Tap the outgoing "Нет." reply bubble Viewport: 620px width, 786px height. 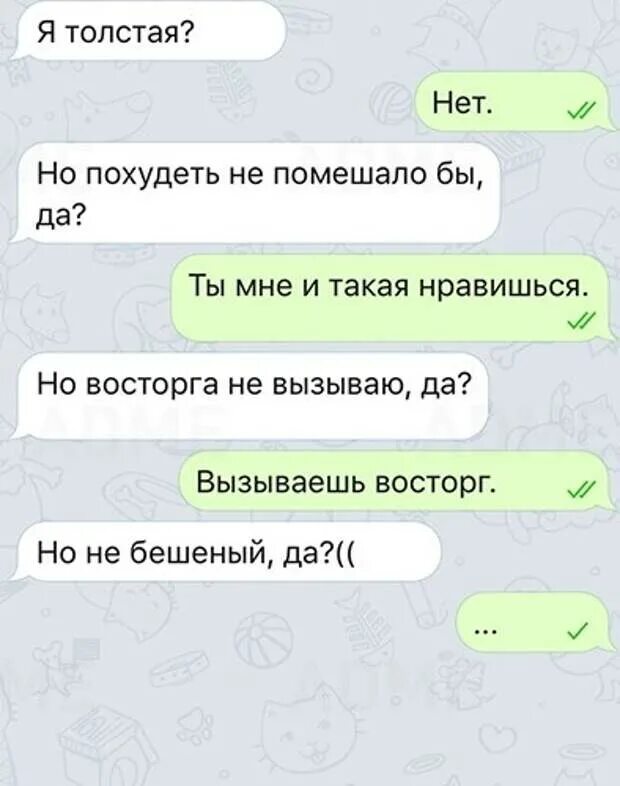pyautogui.click(x=512, y=102)
